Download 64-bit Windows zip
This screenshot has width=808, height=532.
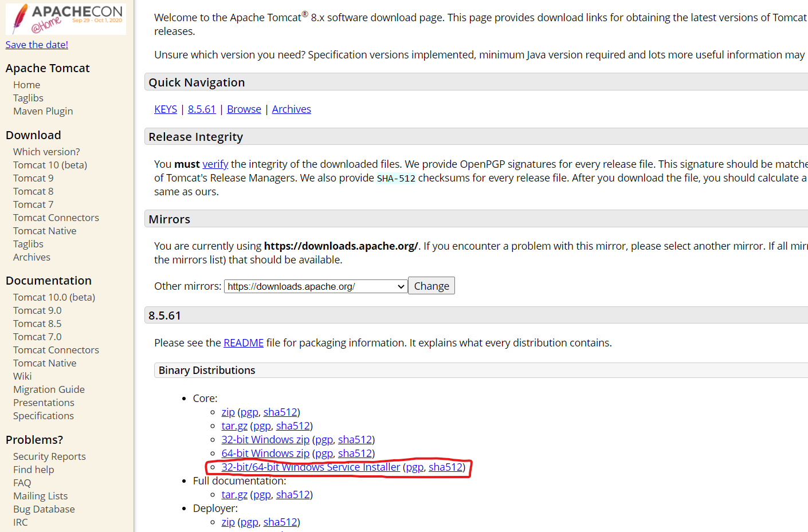tap(265, 454)
